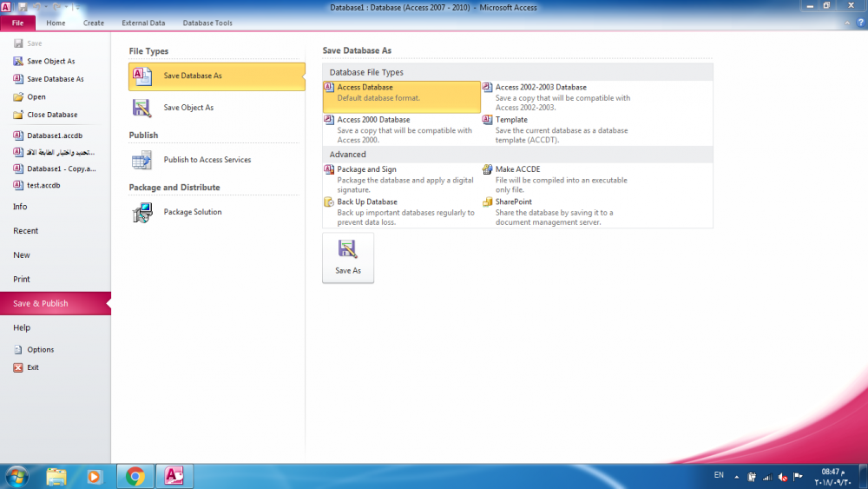Image resolution: width=868 pixels, height=489 pixels.
Task: Select the Save & Publish page
Action: point(56,303)
